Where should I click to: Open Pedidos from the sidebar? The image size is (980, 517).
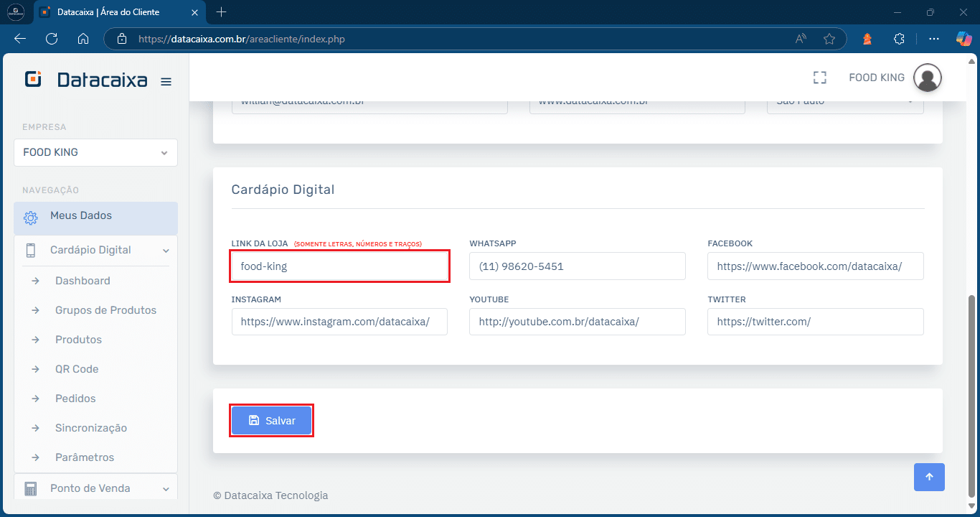coord(75,399)
